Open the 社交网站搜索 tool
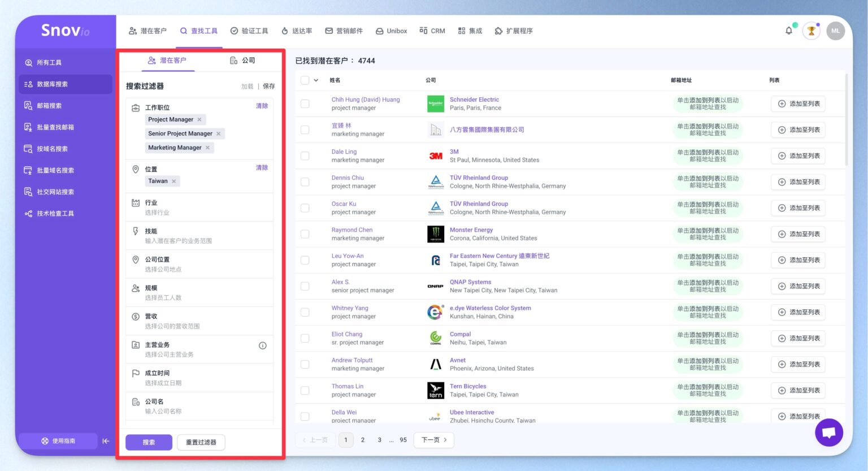The image size is (868, 471). tap(57, 192)
